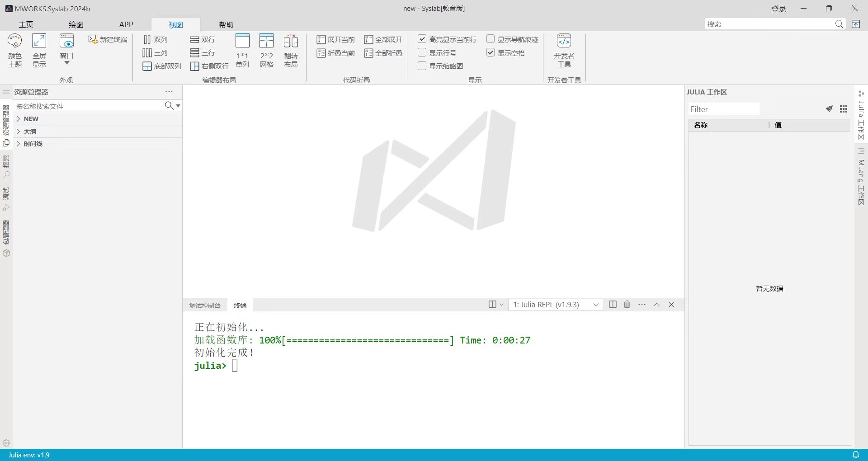Select the 1*1 单列 layout
868x461 pixels.
click(x=242, y=50)
